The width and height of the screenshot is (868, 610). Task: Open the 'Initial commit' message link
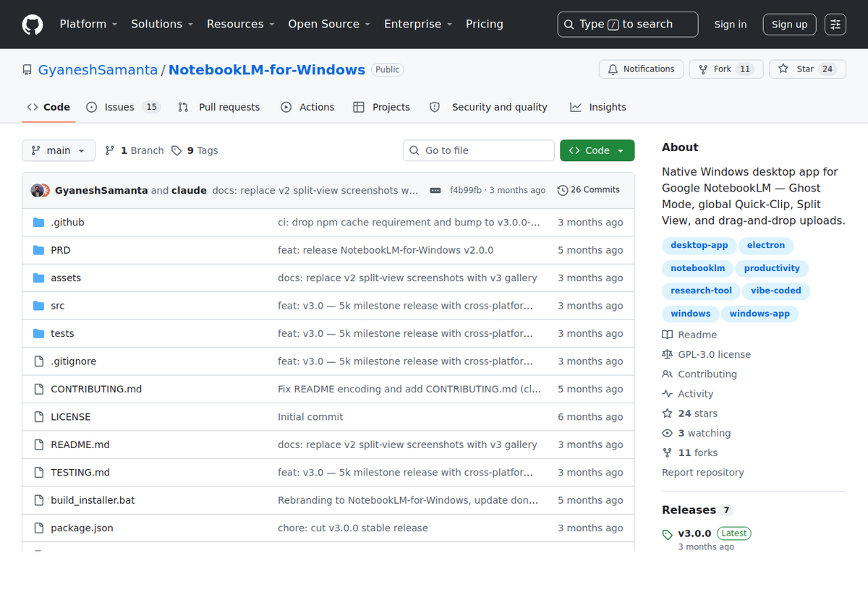click(x=310, y=417)
